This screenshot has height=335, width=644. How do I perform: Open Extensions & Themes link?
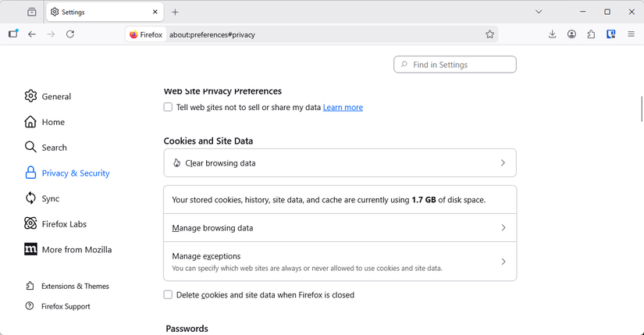[67, 286]
